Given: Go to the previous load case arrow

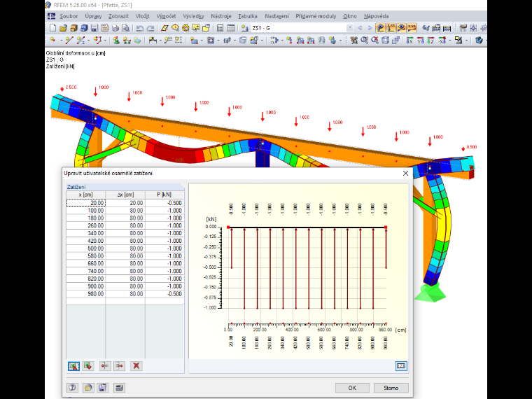Looking at the screenshot, I should 360,28.
